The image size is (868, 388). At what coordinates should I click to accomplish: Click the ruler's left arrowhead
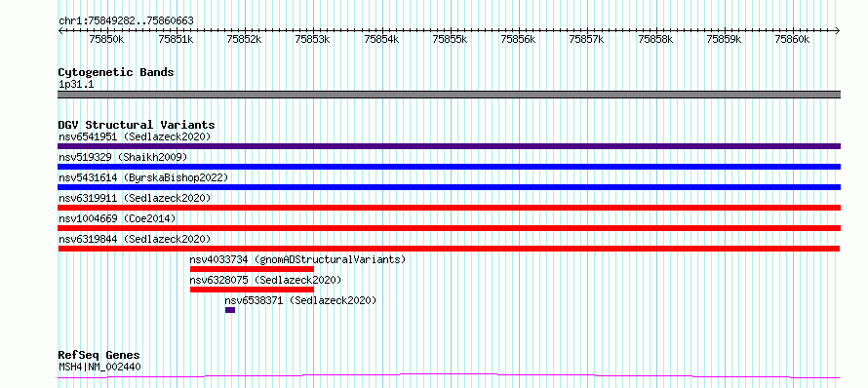(60, 30)
